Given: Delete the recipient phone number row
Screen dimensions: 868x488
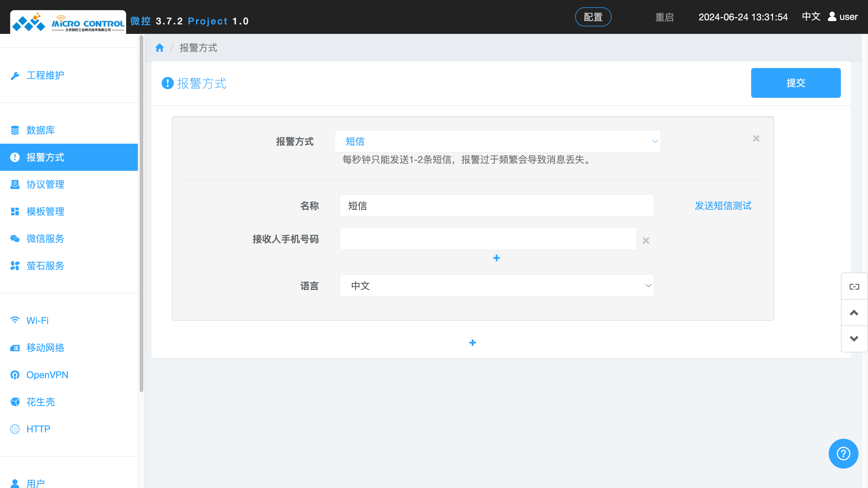Looking at the screenshot, I should pos(646,240).
